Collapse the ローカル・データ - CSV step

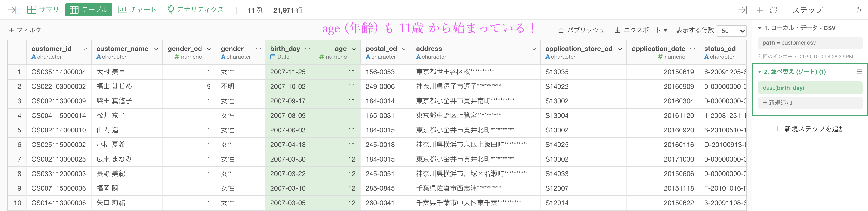pos(760,28)
